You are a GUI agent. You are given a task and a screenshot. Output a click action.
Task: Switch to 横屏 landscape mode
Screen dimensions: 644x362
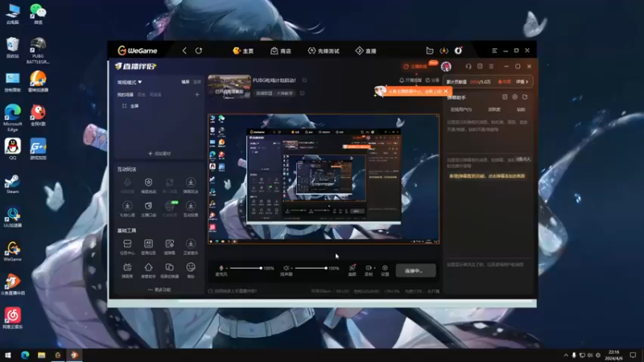tap(186, 82)
